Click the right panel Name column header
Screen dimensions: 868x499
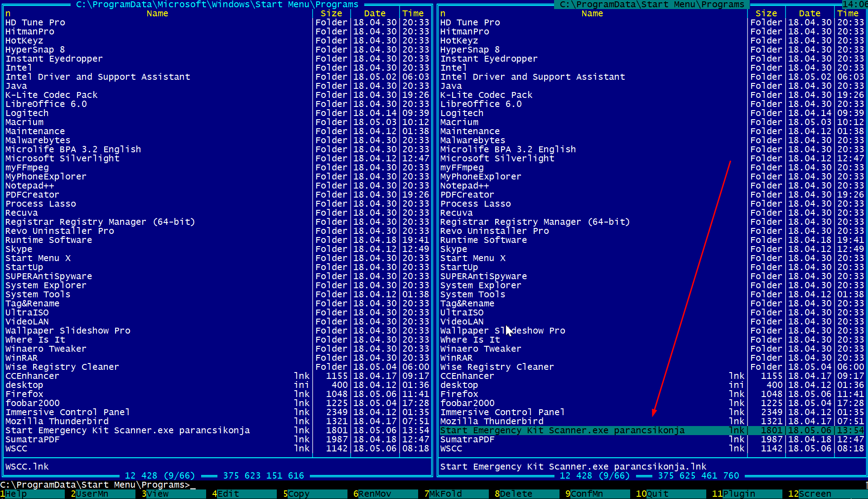tap(592, 14)
